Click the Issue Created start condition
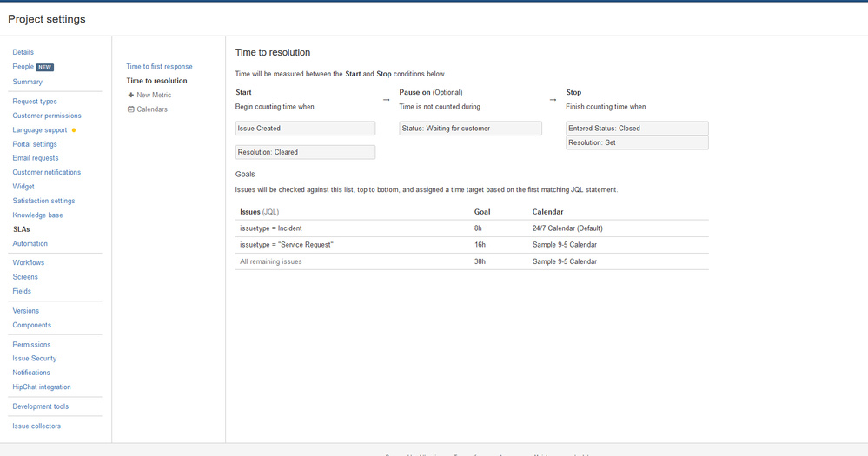 tap(306, 129)
